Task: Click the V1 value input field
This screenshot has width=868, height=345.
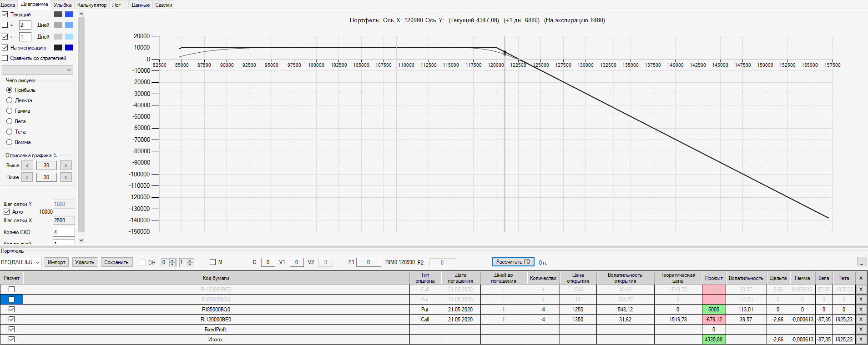Action: coord(297,262)
